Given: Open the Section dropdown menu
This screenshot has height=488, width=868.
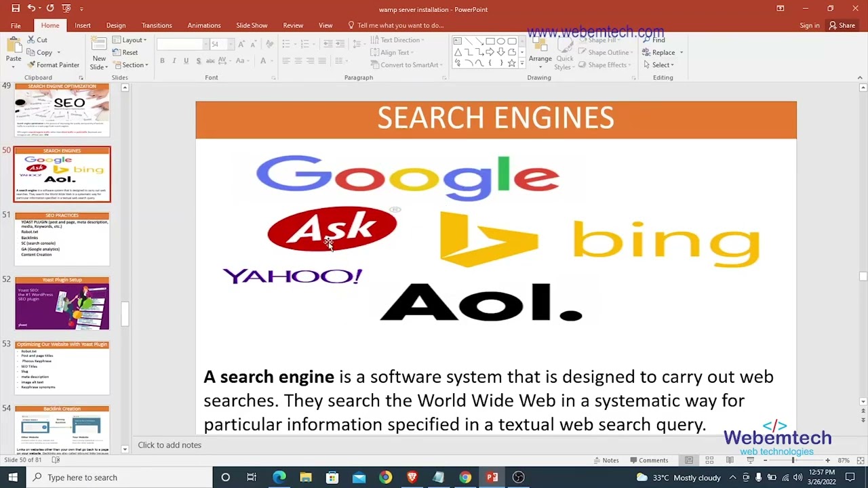Looking at the screenshot, I should tap(133, 65).
